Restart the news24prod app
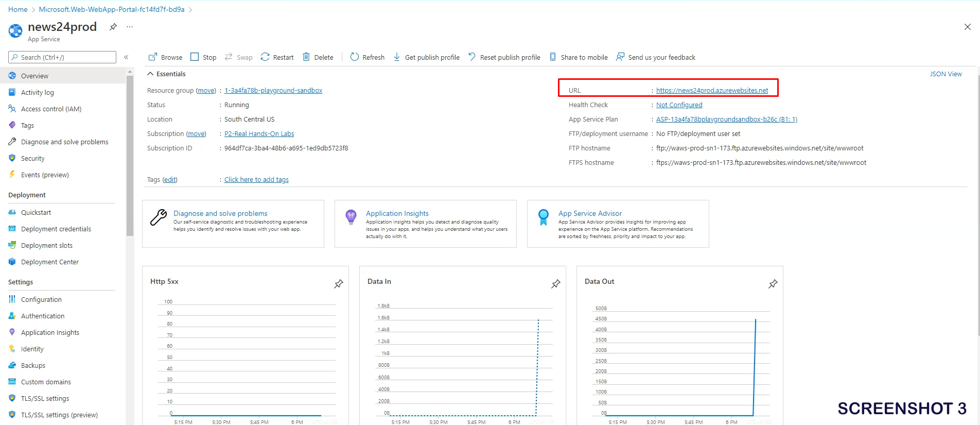The image size is (980, 425). point(277,57)
